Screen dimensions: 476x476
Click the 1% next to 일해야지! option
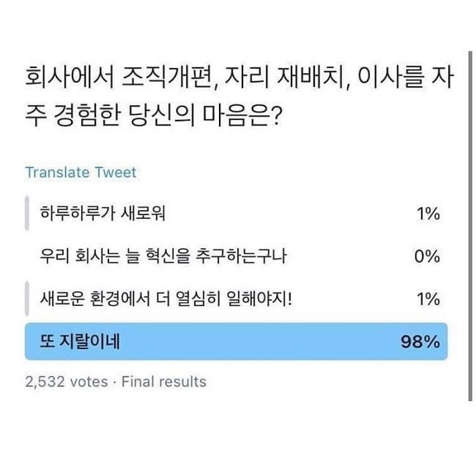coord(428,299)
